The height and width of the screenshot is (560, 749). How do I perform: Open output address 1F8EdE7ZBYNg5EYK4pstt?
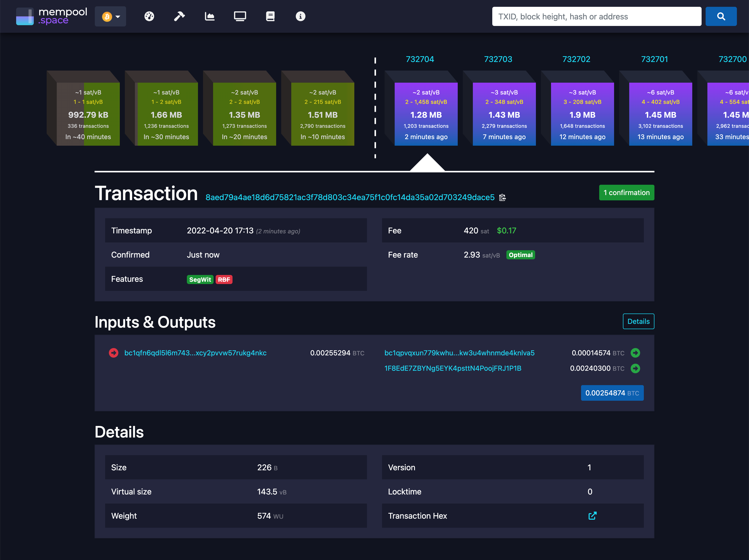tap(453, 368)
